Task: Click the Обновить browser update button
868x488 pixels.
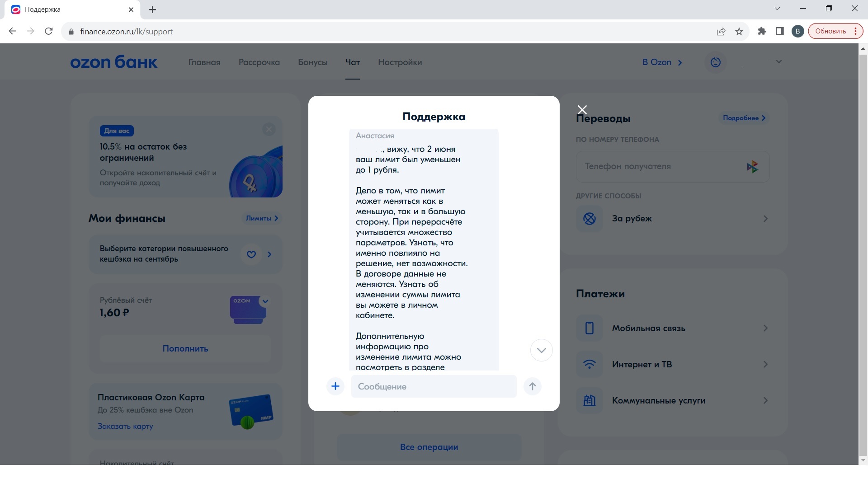Action: coord(830,31)
